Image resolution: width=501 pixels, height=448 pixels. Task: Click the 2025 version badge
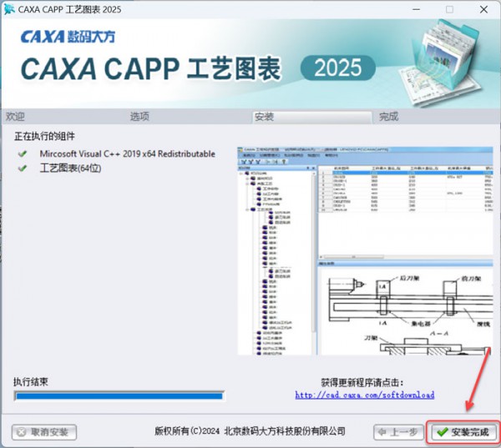(338, 68)
